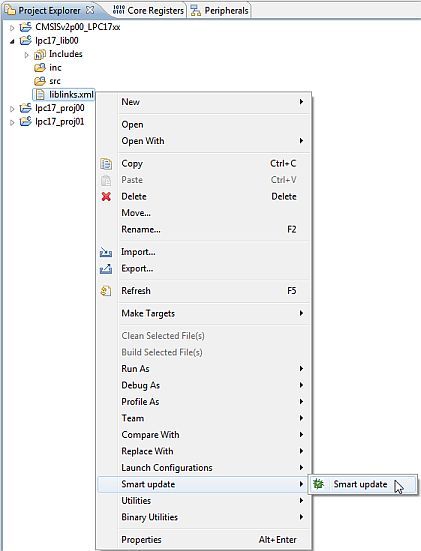This screenshot has width=421, height=551.
Task: Expand the Includes folder
Action: (26, 54)
